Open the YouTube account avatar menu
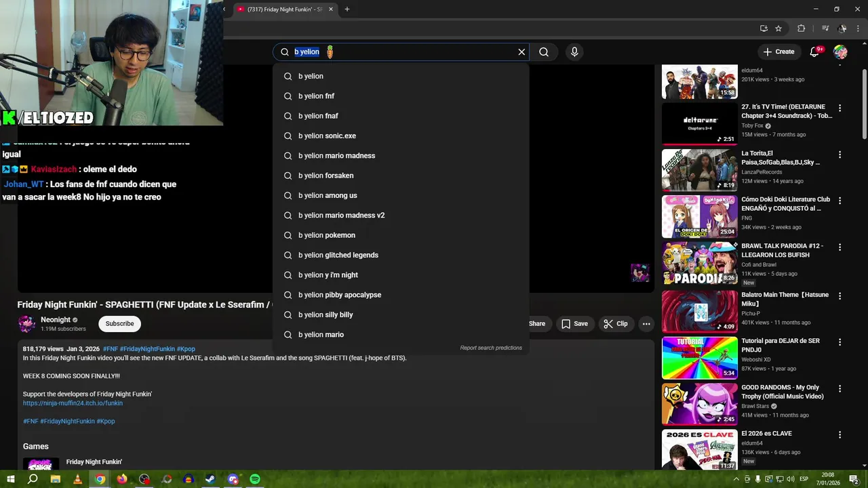Viewport: 868px width, 488px height. (840, 52)
